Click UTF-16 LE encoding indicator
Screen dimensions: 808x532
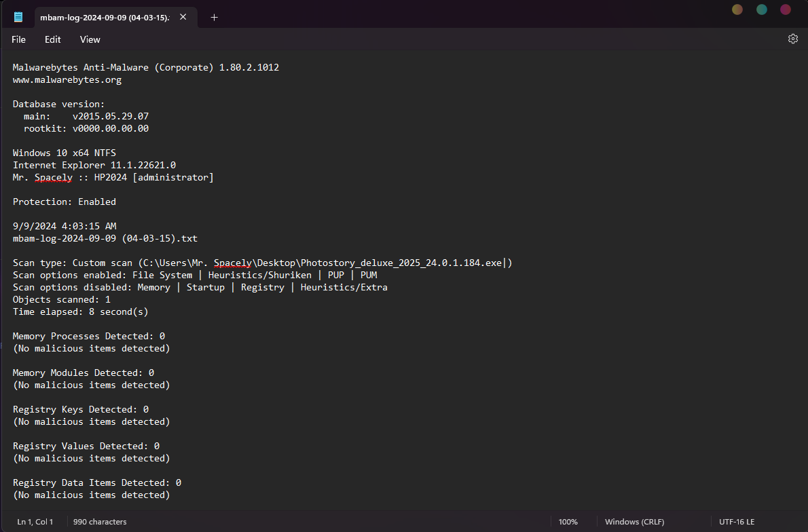[x=737, y=522]
